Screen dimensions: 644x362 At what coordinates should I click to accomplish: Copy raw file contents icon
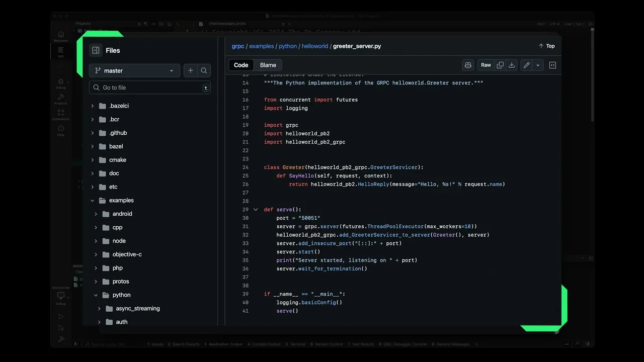coord(500,65)
